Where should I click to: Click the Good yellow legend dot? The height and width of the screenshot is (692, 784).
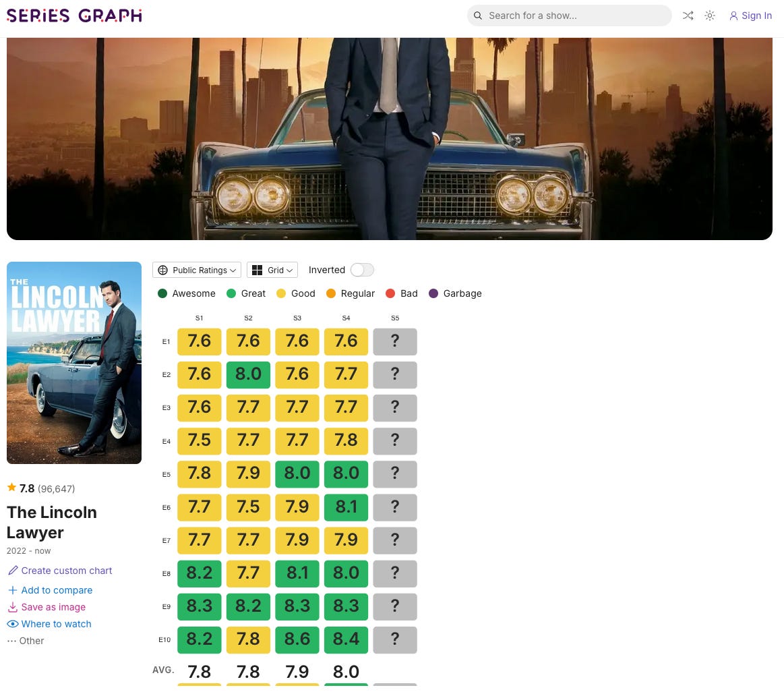point(281,293)
